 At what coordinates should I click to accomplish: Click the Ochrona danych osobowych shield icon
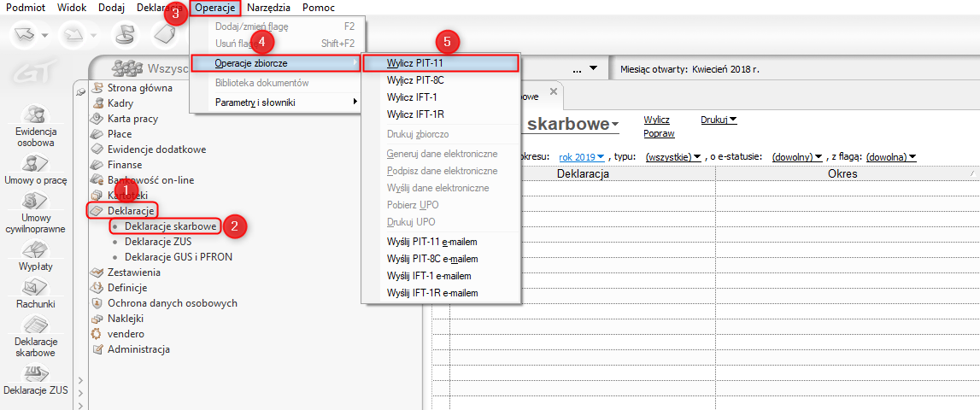tap(97, 303)
